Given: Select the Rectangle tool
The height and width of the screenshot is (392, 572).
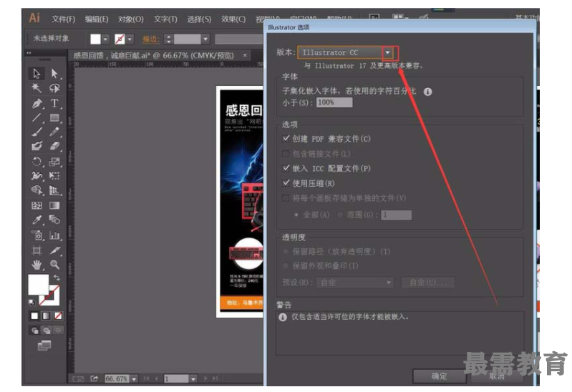Looking at the screenshot, I should pyautogui.click(x=54, y=117).
